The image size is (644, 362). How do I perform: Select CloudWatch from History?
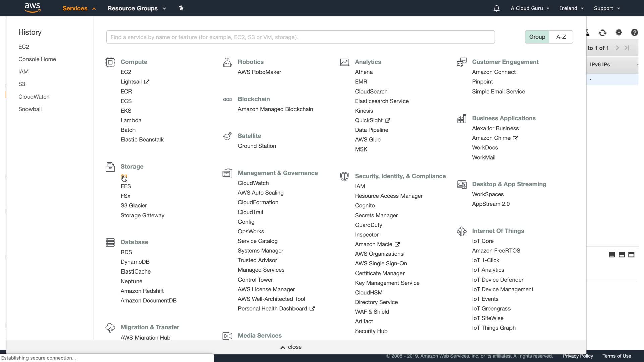click(x=34, y=97)
